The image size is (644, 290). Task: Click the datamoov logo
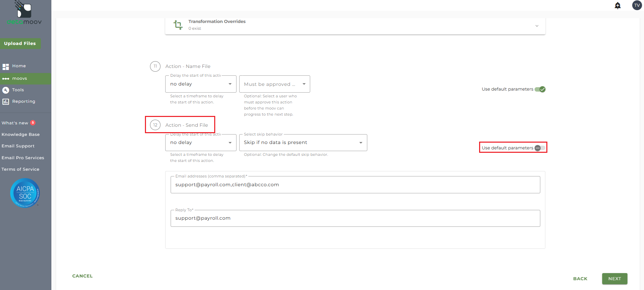(24, 14)
